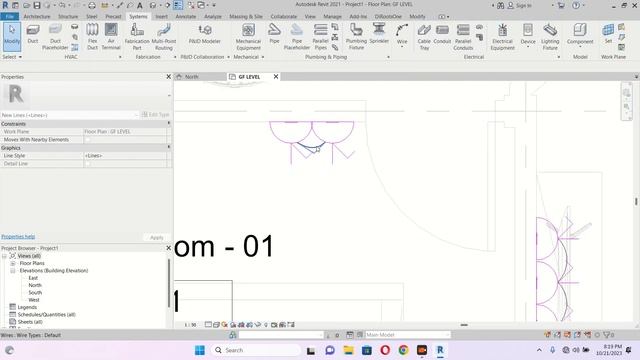Switch to the Manage ribbon tab

point(332,16)
